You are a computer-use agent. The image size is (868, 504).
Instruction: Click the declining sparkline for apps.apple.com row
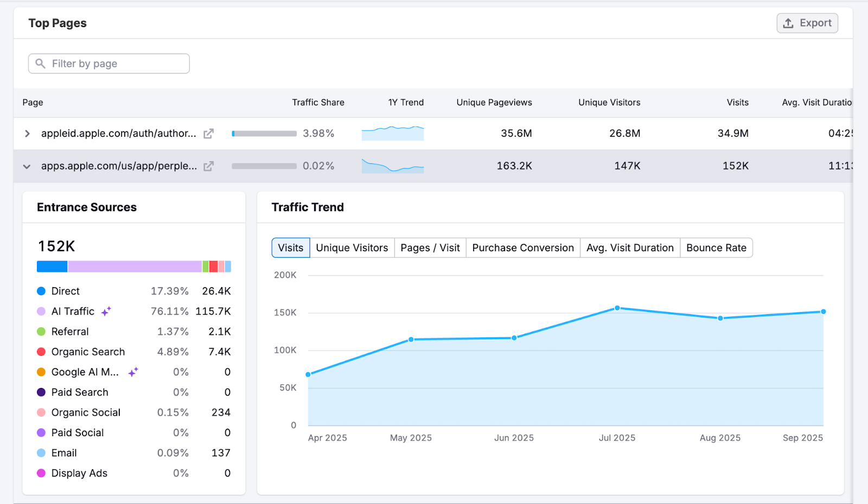pyautogui.click(x=392, y=167)
